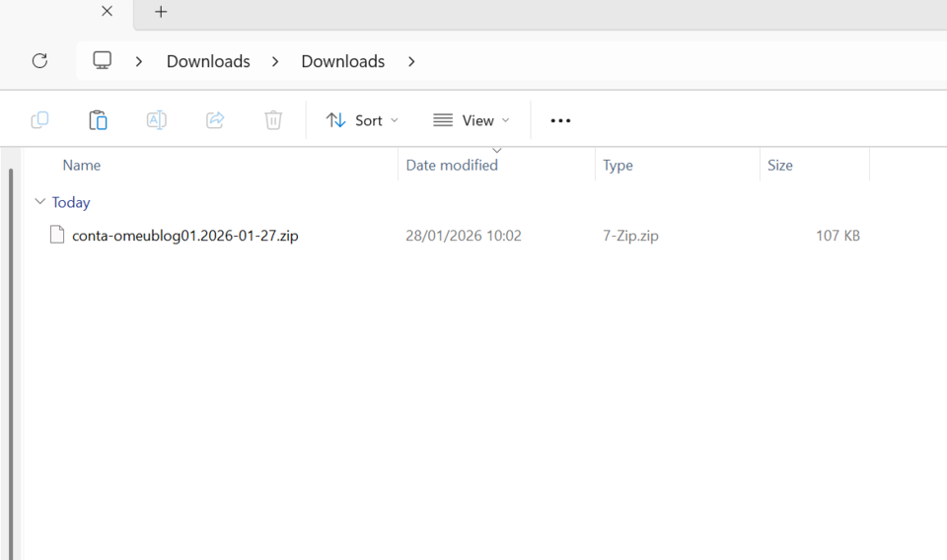Click the This PC monitor icon

coord(103,61)
